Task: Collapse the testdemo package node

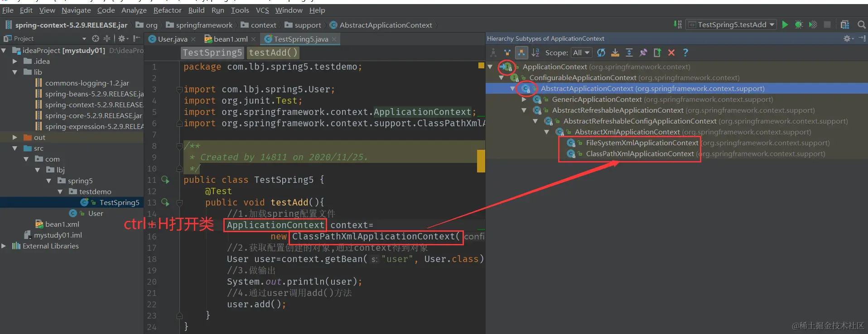Action: 60,191
